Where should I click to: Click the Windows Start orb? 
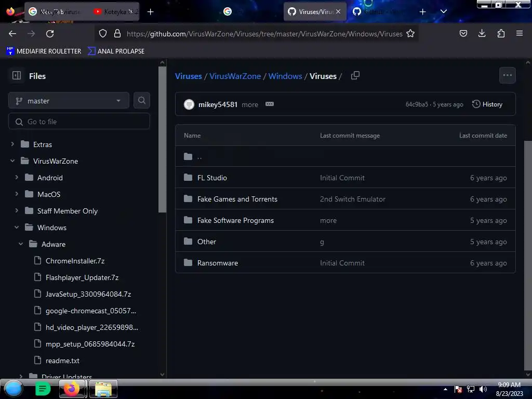pos(13,389)
